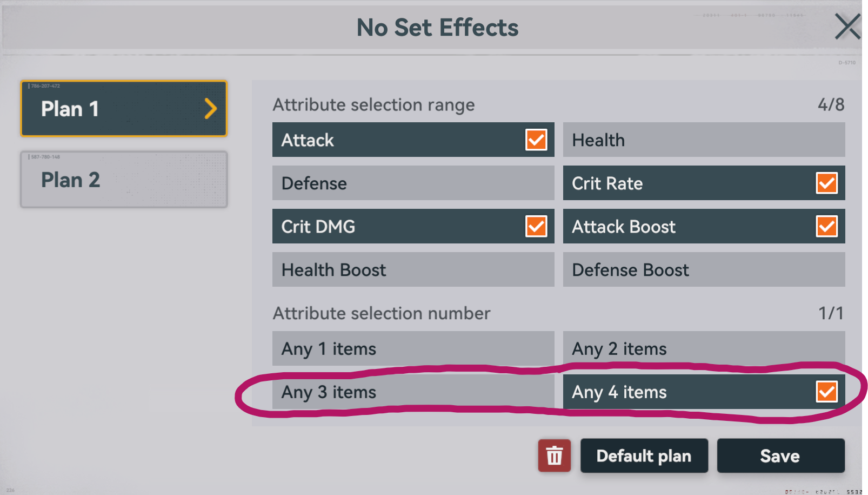Viewport: 868px width, 495px height.
Task: Choose Any 2 items option
Action: click(x=704, y=348)
